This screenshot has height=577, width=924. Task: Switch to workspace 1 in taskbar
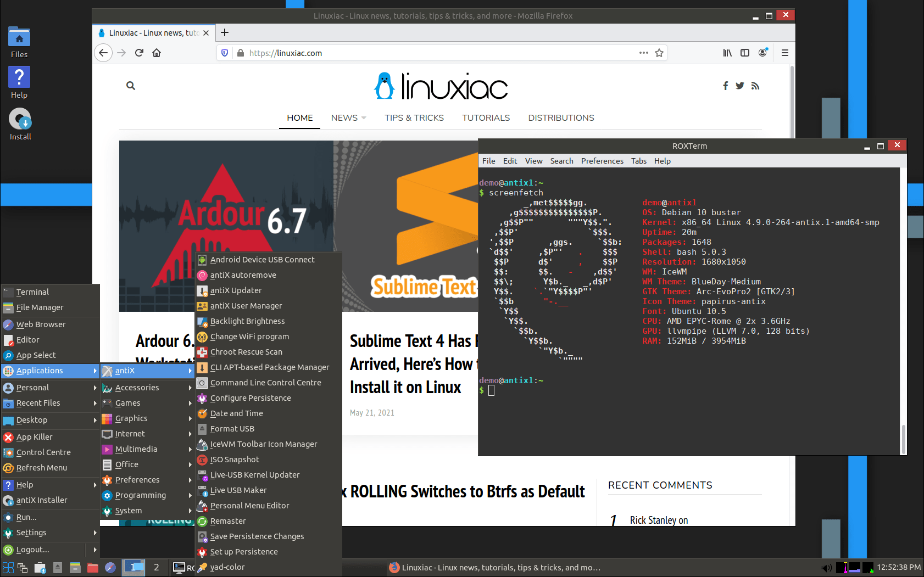tap(133, 567)
